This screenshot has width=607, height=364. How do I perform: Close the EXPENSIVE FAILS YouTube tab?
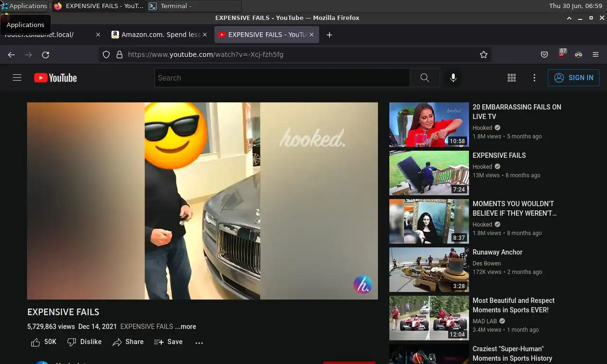(312, 35)
